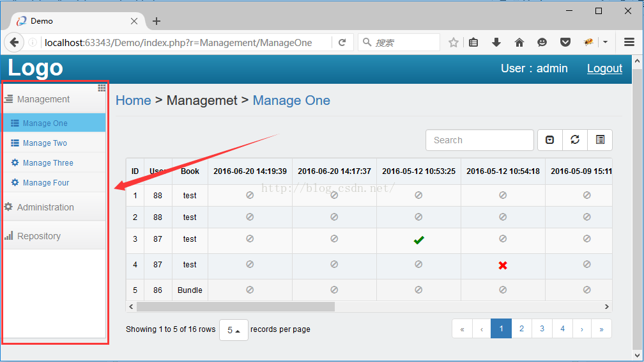The image size is (644, 362).
Task: Go to the last page button »
Action: coord(601,329)
